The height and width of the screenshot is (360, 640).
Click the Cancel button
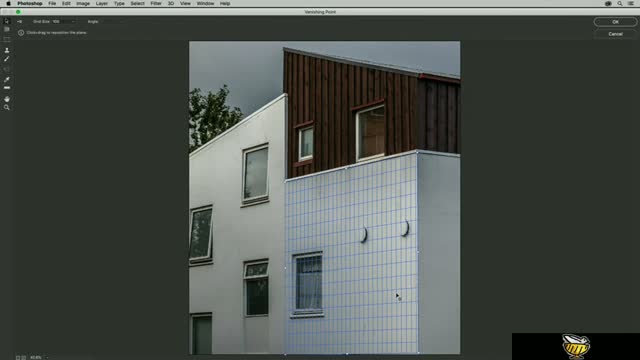(x=615, y=34)
